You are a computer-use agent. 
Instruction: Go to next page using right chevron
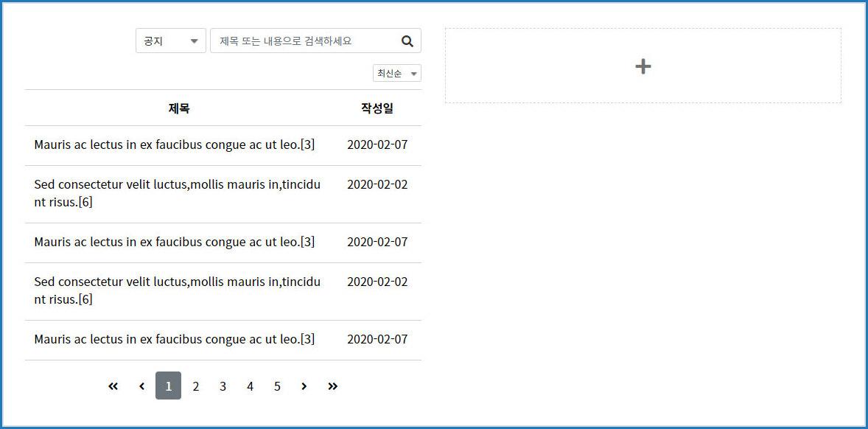pos(304,386)
